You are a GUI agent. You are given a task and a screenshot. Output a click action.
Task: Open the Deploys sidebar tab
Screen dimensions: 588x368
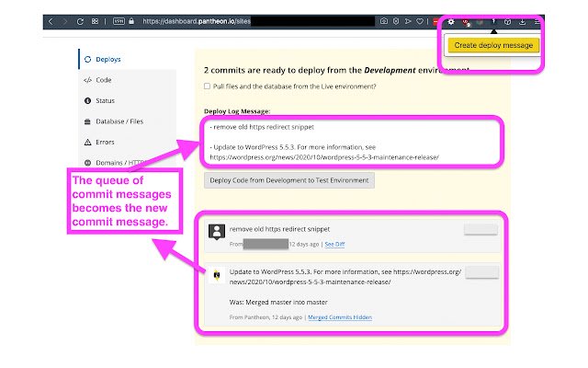[x=128, y=59]
